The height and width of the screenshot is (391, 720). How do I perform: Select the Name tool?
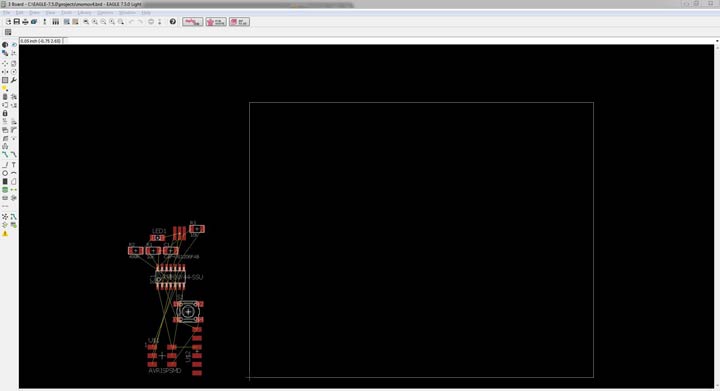[x=5, y=122]
